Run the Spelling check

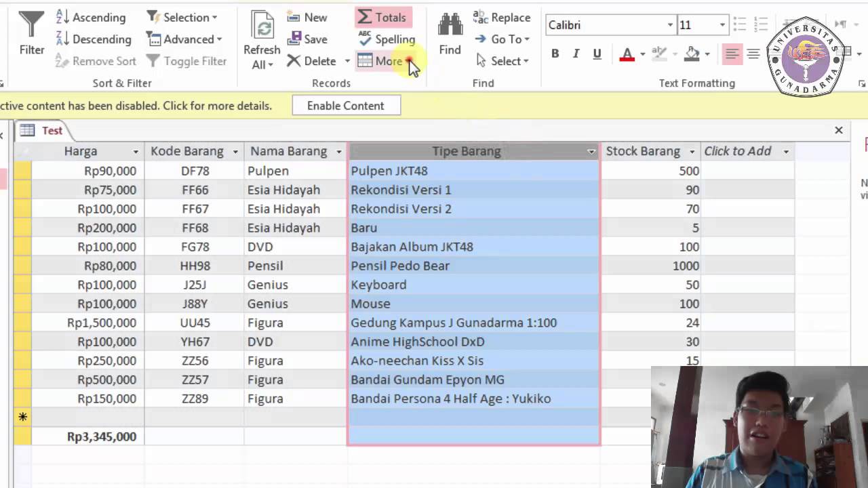[387, 39]
